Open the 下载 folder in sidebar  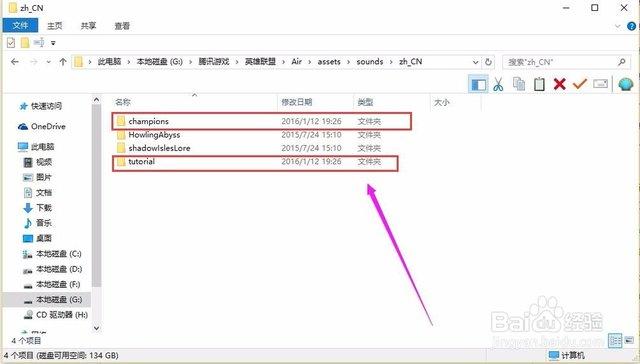point(38,208)
